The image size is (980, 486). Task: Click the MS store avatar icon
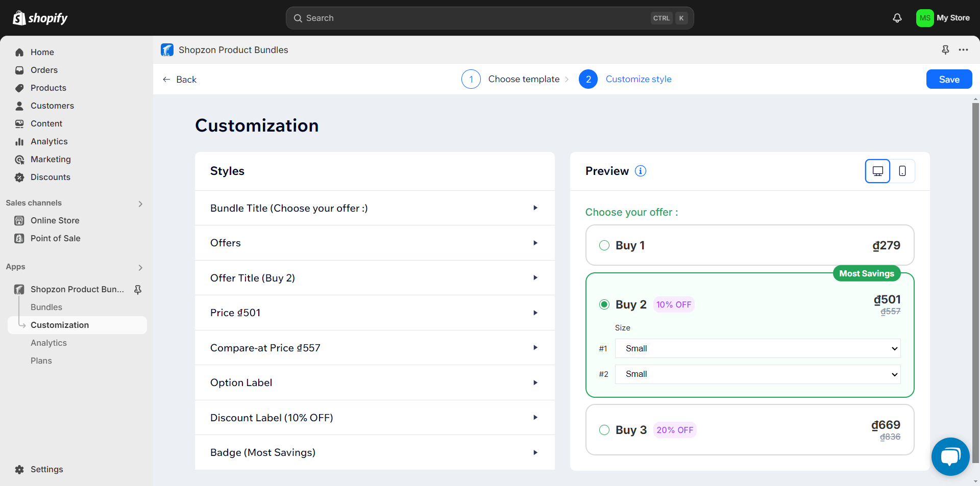(925, 18)
